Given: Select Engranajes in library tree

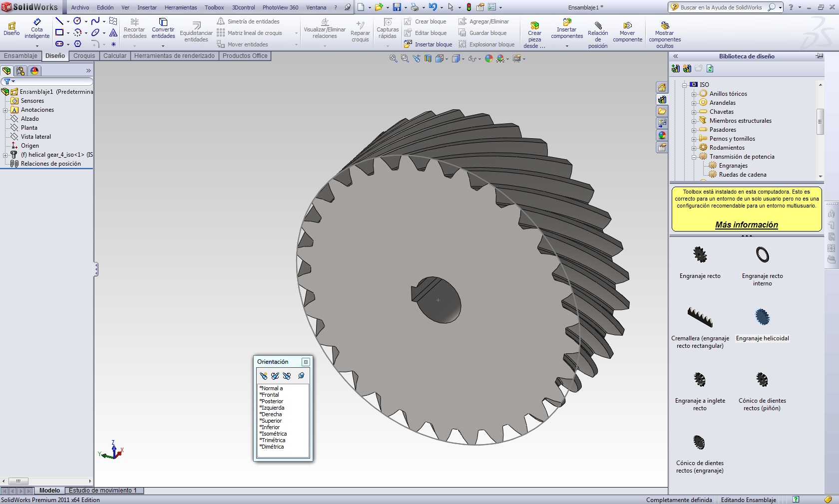Looking at the screenshot, I should pyautogui.click(x=733, y=166).
